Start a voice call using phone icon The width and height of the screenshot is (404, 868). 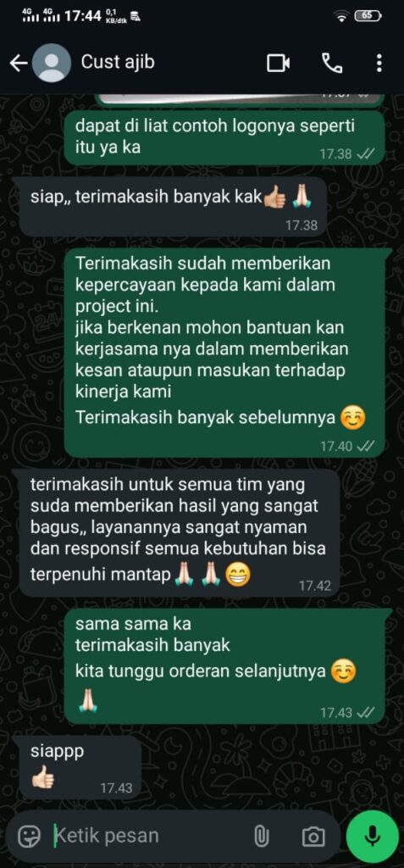coord(331,63)
